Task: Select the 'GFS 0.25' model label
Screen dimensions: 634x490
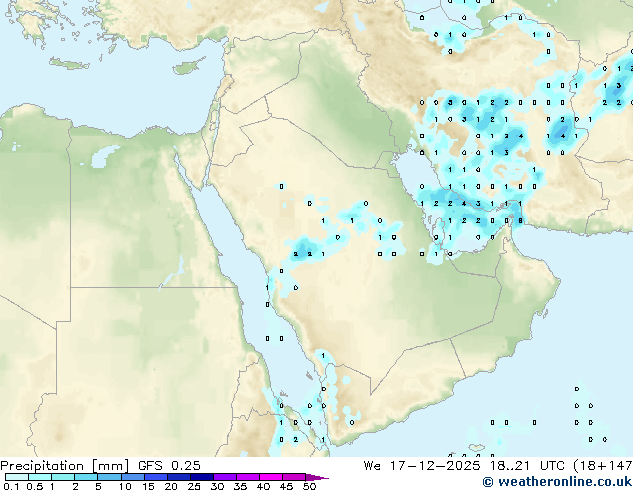Action: click(x=169, y=466)
